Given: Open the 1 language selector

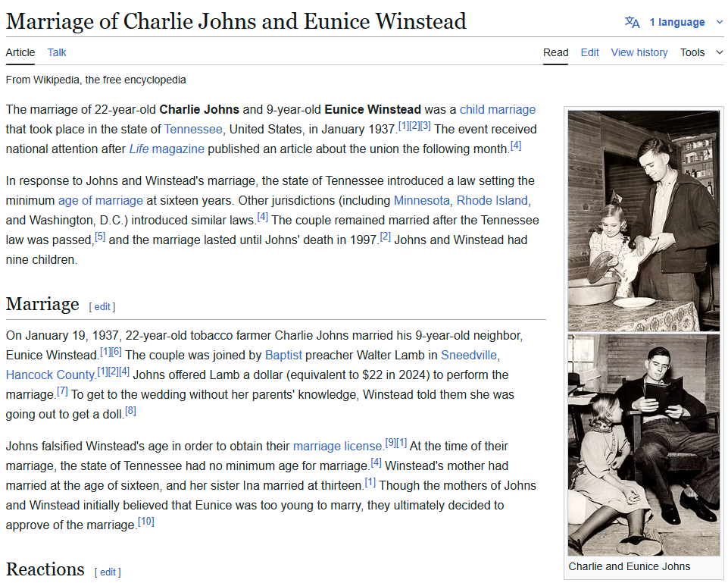Looking at the screenshot, I should [x=676, y=22].
